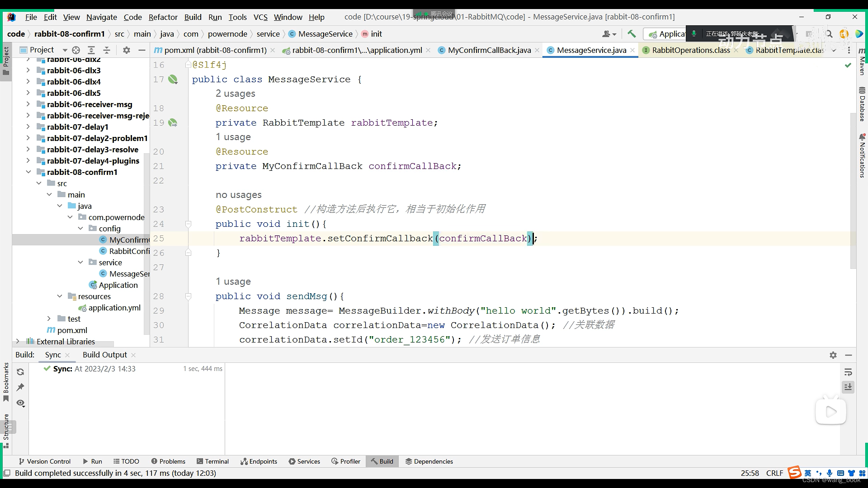Open the Refactor menu
The height and width of the screenshot is (488, 868).
click(x=163, y=17)
